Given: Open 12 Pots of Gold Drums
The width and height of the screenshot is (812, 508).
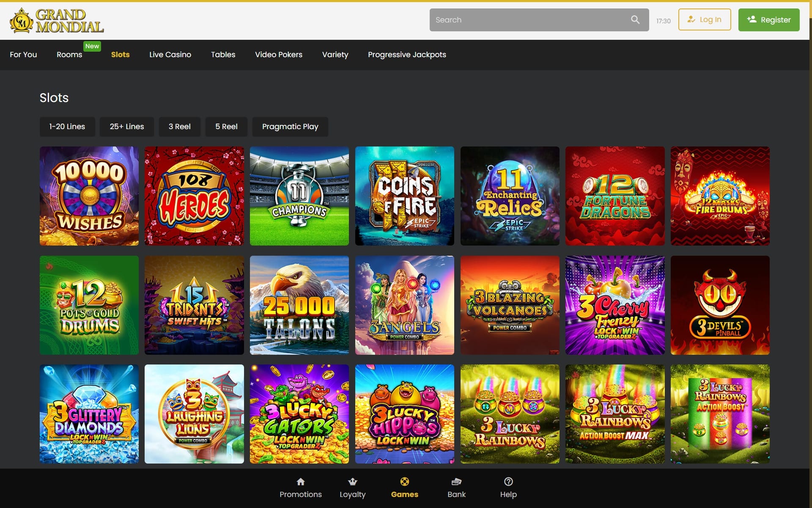Looking at the screenshot, I should click(89, 305).
